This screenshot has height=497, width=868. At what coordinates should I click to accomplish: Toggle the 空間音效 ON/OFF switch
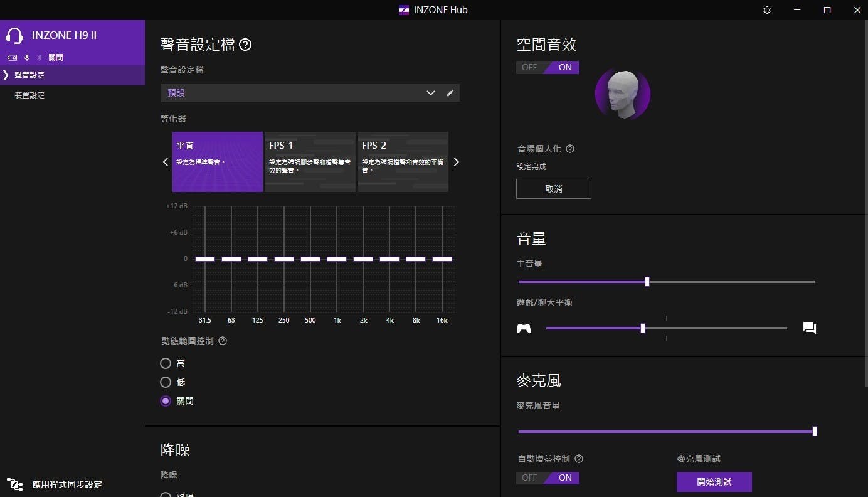548,67
